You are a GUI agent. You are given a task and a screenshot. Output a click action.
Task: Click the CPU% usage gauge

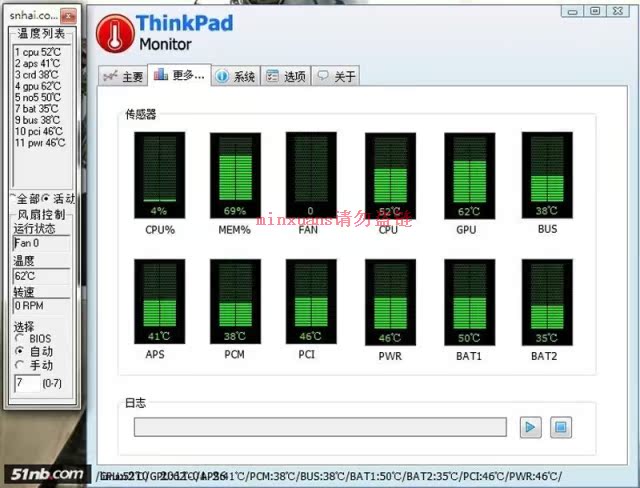[160, 175]
